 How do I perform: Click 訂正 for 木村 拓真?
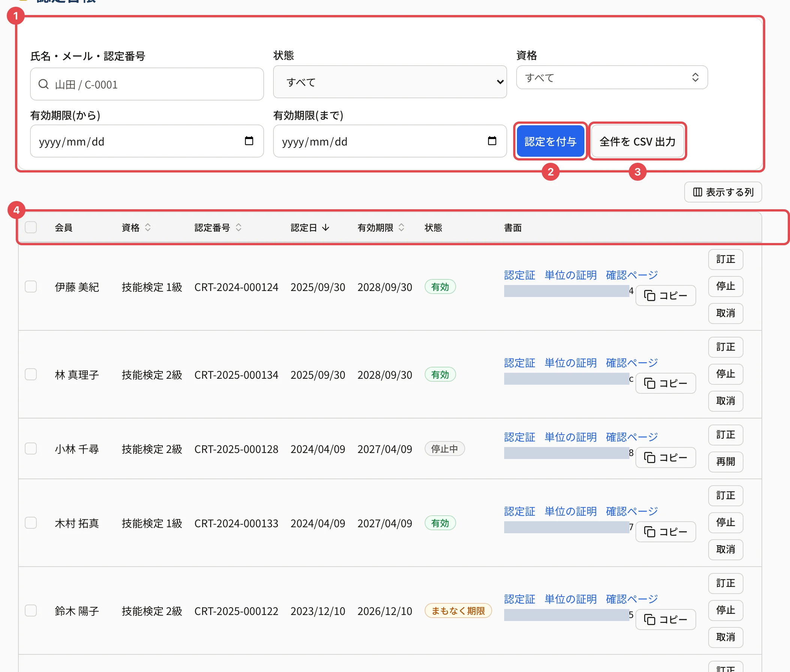click(x=725, y=496)
